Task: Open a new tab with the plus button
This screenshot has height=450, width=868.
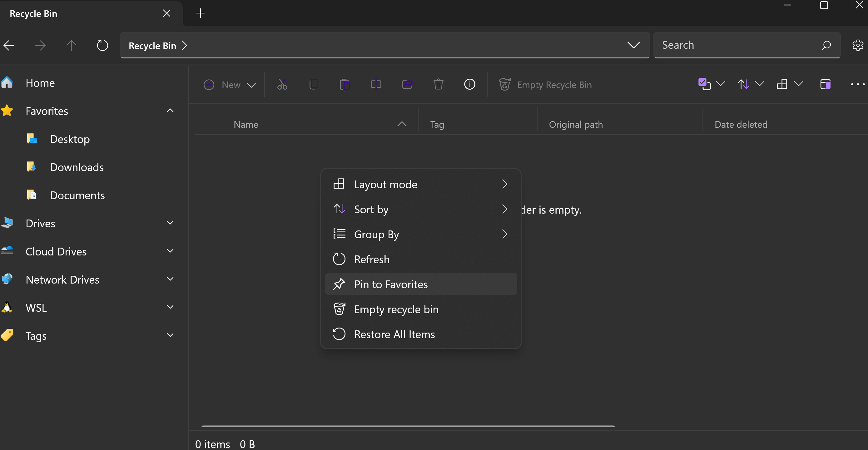Action: (x=200, y=13)
